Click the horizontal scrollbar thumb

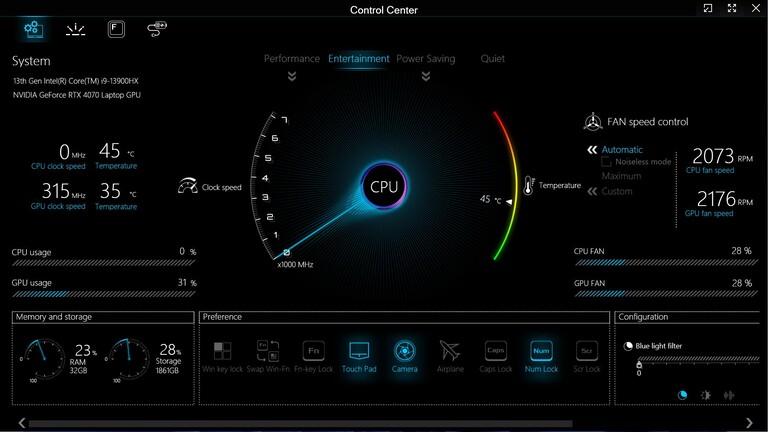pos(300,423)
